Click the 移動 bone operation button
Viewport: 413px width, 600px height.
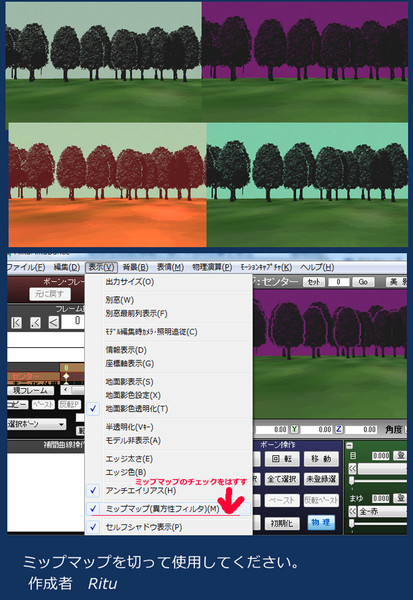click(322, 459)
